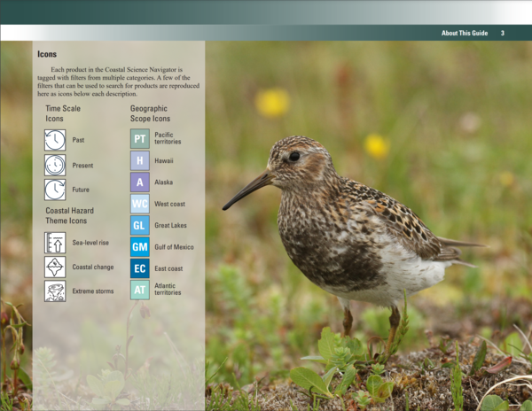
Task: Click the intro paragraph about Coastal Science Navigator
Action: 119,81
